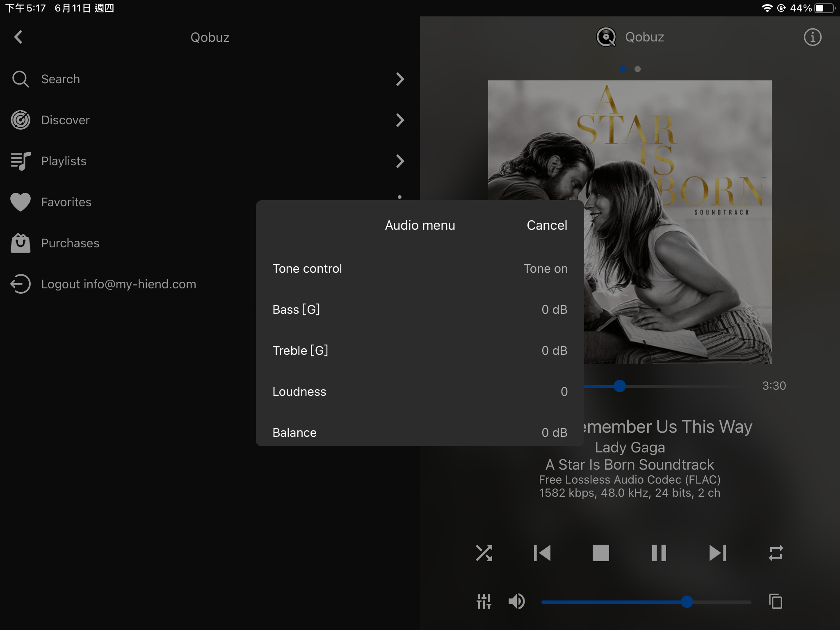Tap the Purchases shopping bag icon

click(x=21, y=243)
